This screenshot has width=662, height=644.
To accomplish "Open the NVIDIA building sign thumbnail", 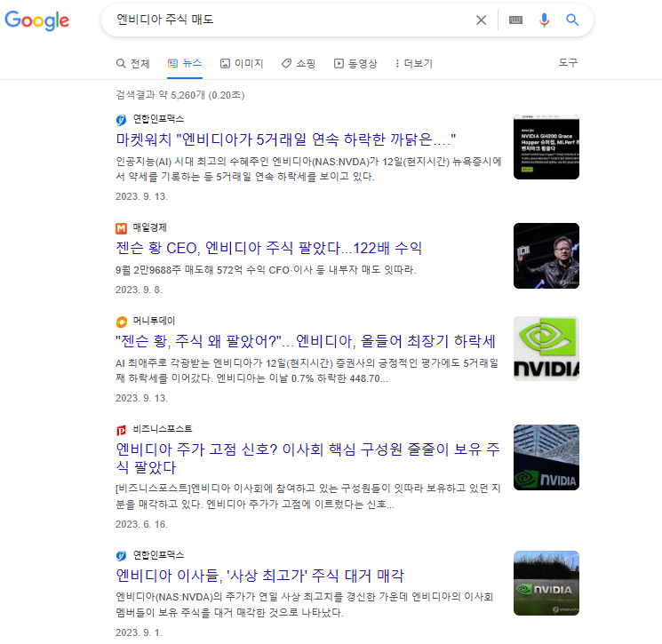I will 546,457.
